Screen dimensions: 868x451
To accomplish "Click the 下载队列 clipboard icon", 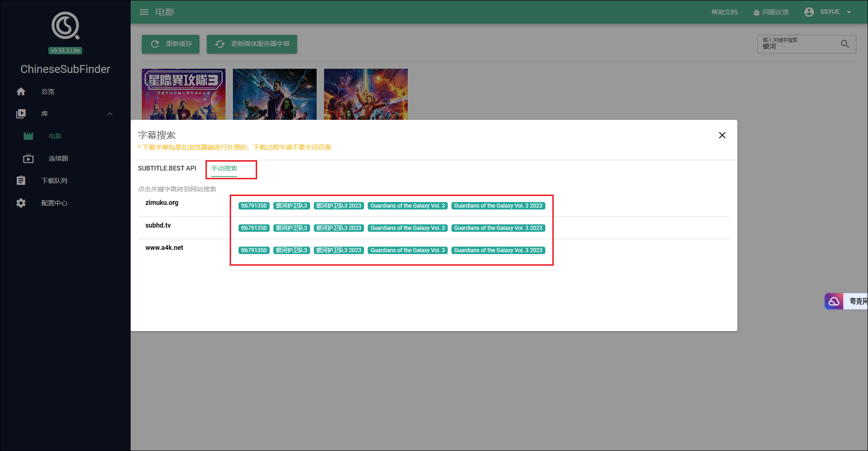I will pyautogui.click(x=21, y=181).
